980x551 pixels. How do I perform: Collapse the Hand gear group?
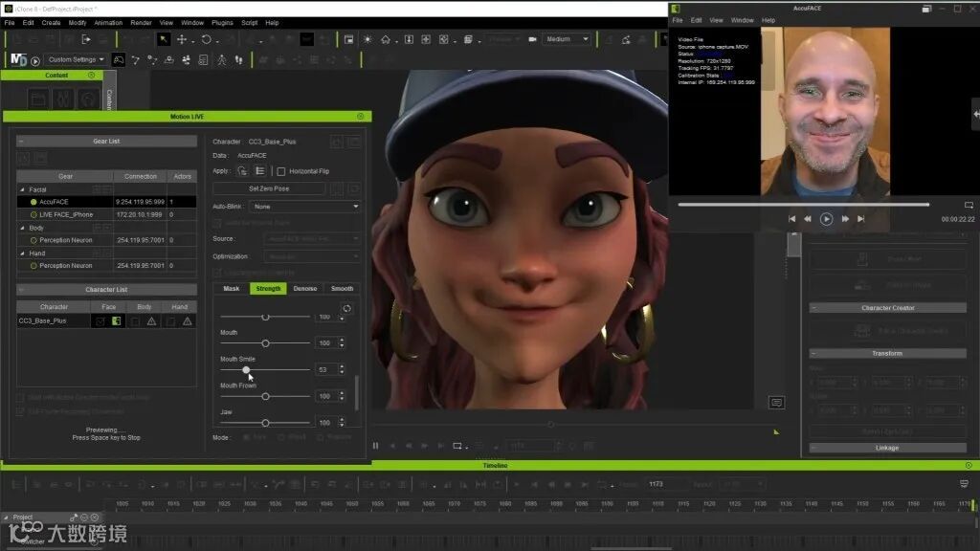23,253
